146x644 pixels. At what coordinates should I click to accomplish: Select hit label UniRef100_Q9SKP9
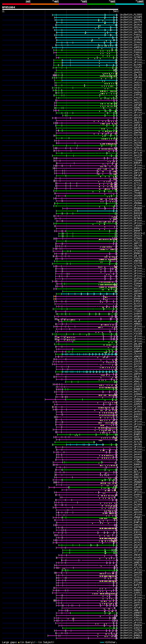[131, 306]
